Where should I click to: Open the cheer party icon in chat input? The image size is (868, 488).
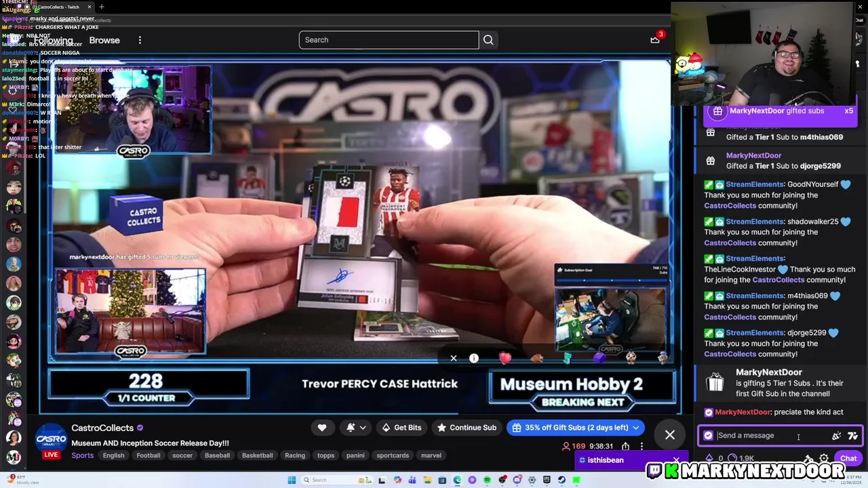(x=836, y=436)
